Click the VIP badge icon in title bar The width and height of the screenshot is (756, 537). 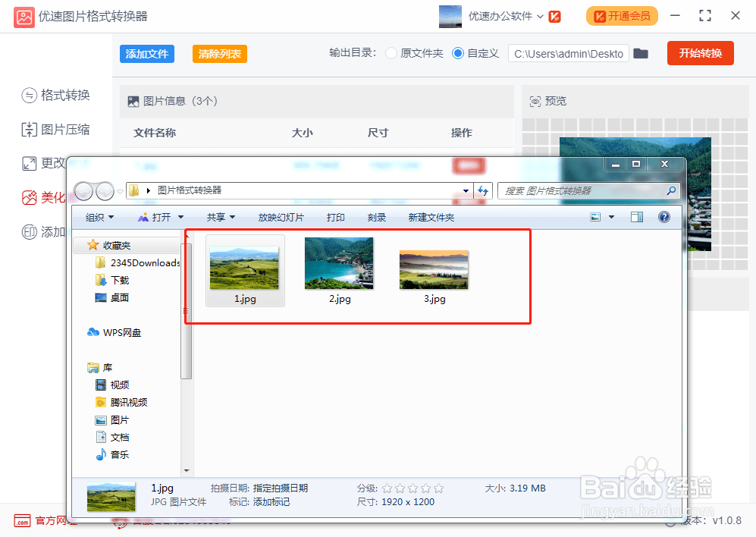tap(555, 17)
